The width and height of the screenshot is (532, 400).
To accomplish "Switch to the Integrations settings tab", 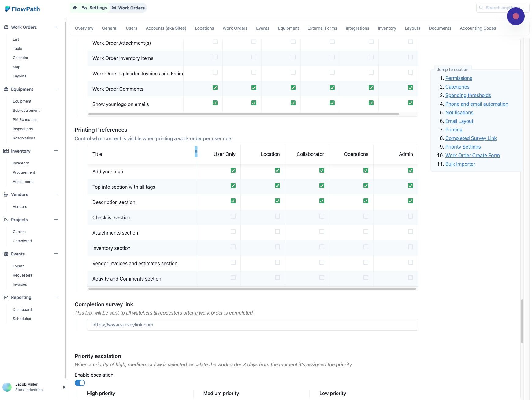I will (x=357, y=28).
